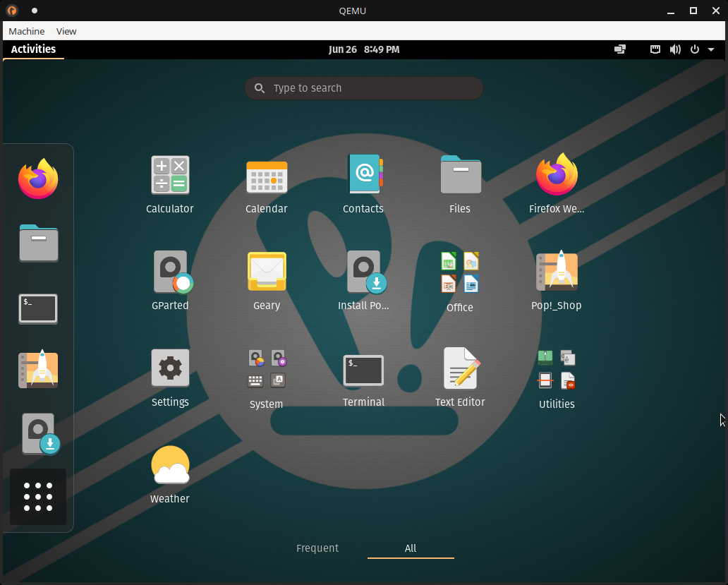Open the QEMU View menu
The image size is (728, 585).
pos(66,31)
